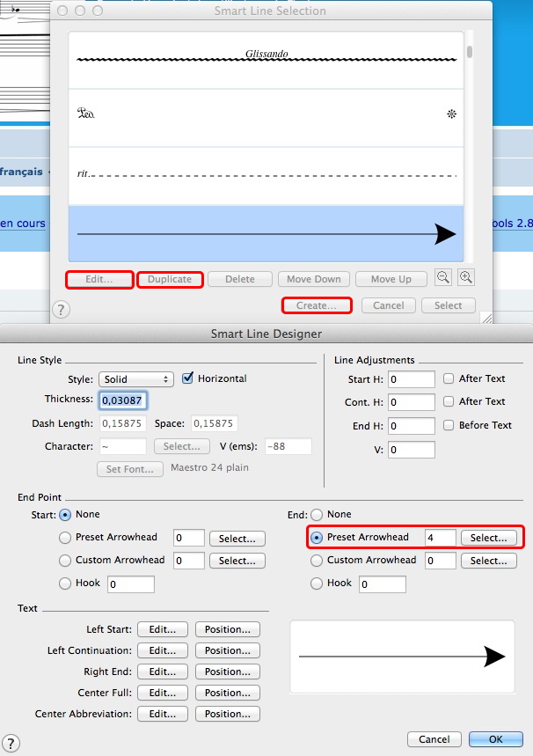Screen dimensions: 533x756
Task: Click the zoom out magnifier icon
Action: coord(443,277)
